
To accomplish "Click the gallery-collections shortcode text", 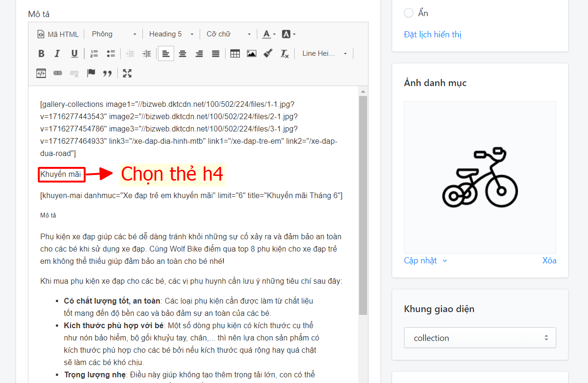I will (x=189, y=129).
